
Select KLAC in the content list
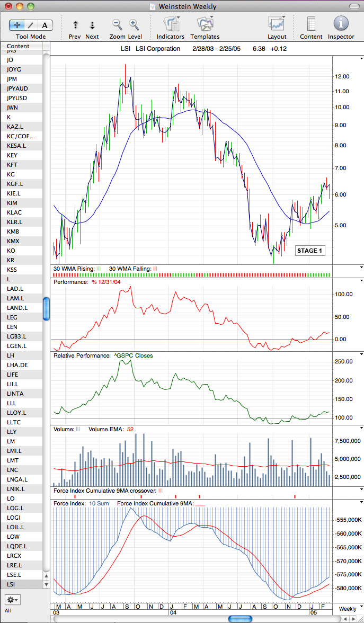[21, 212]
